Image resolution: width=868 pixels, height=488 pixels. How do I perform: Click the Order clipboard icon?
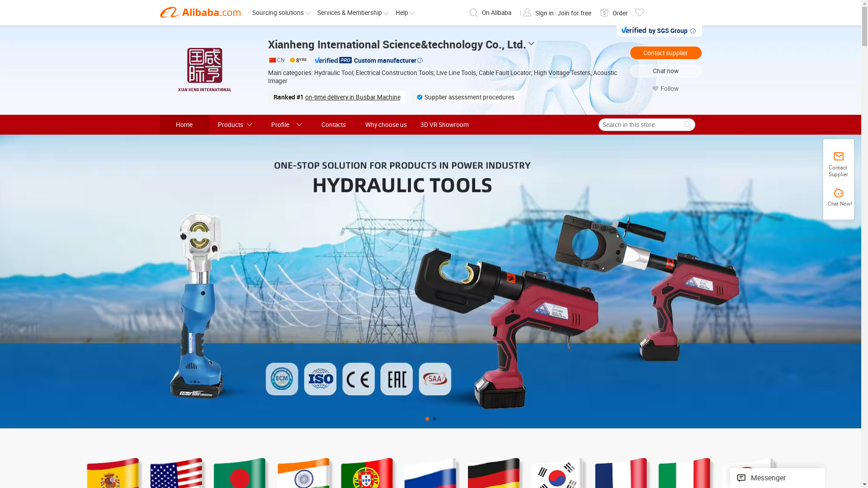tap(604, 13)
